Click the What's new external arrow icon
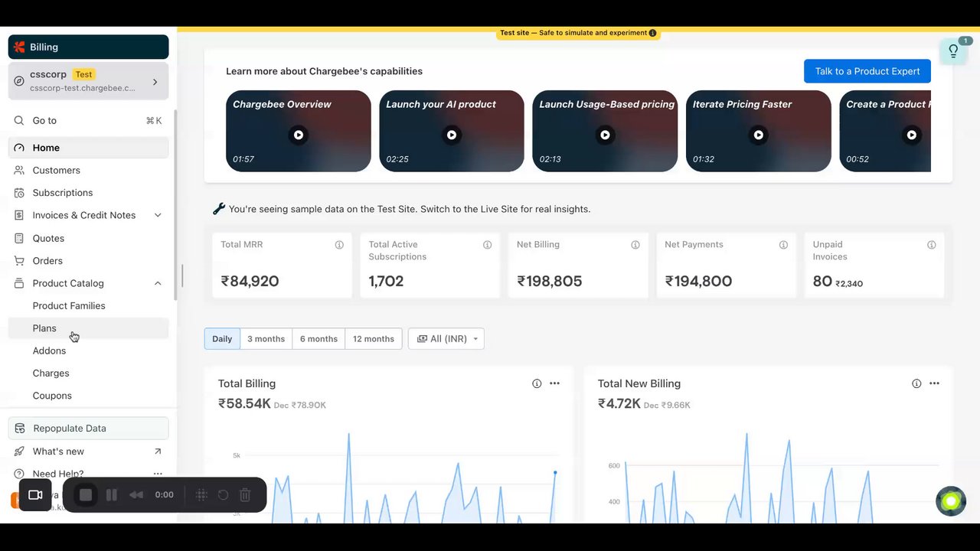Viewport: 980px width, 551px height. [x=158, y=452]
